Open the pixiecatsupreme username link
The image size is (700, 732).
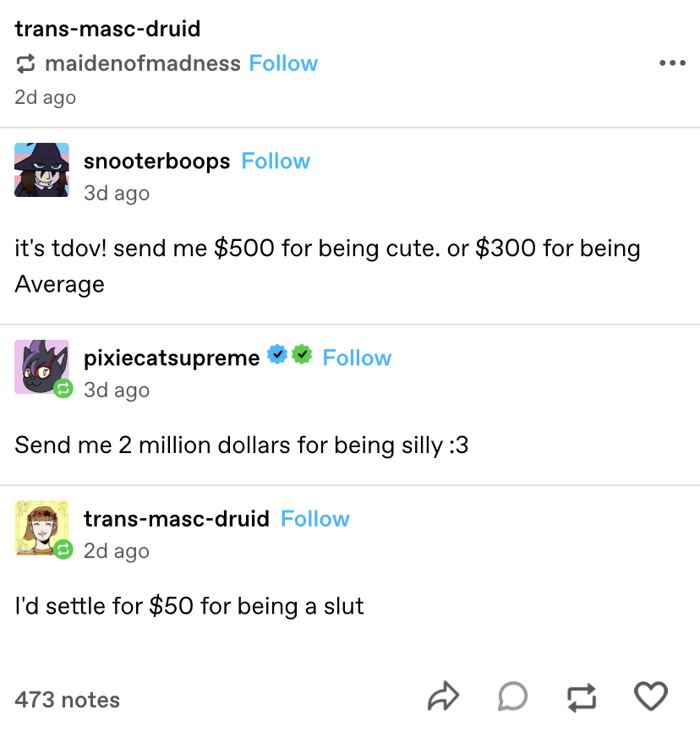(172, 358)
